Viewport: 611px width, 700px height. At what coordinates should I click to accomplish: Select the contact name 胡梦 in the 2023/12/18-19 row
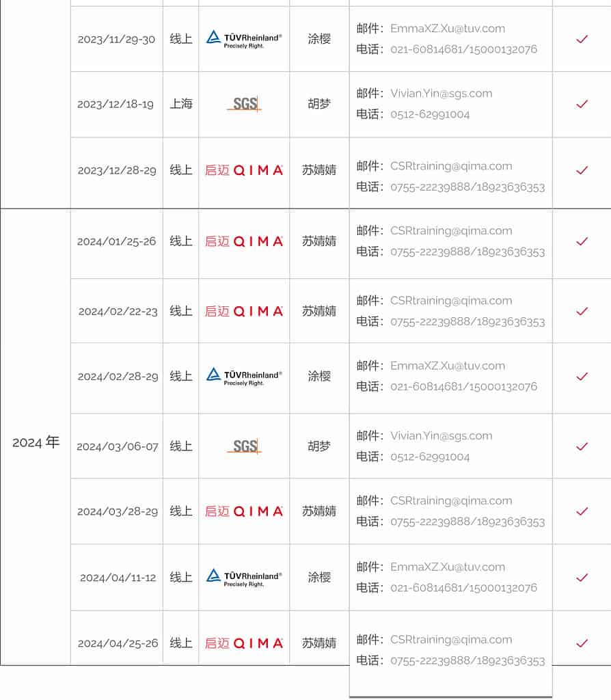pos(319,104)
